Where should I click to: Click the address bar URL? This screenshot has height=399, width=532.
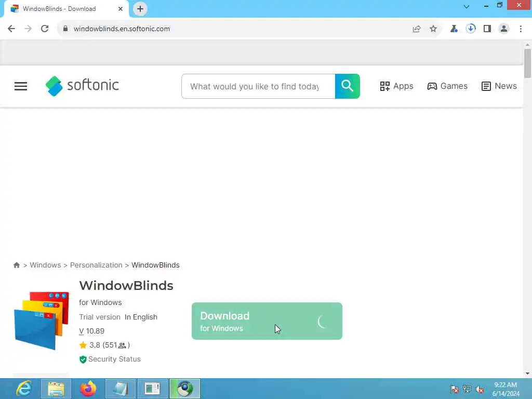[x=122, y=29]
